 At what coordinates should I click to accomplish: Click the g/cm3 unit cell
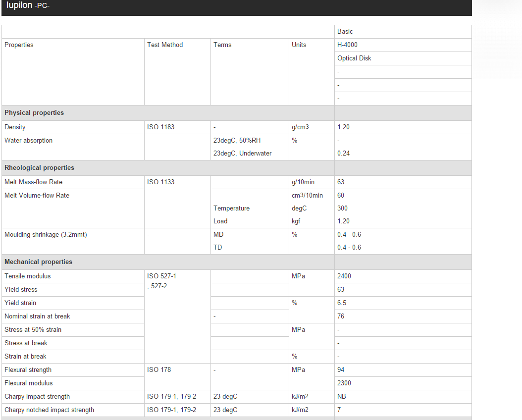(x=312, y=127)
